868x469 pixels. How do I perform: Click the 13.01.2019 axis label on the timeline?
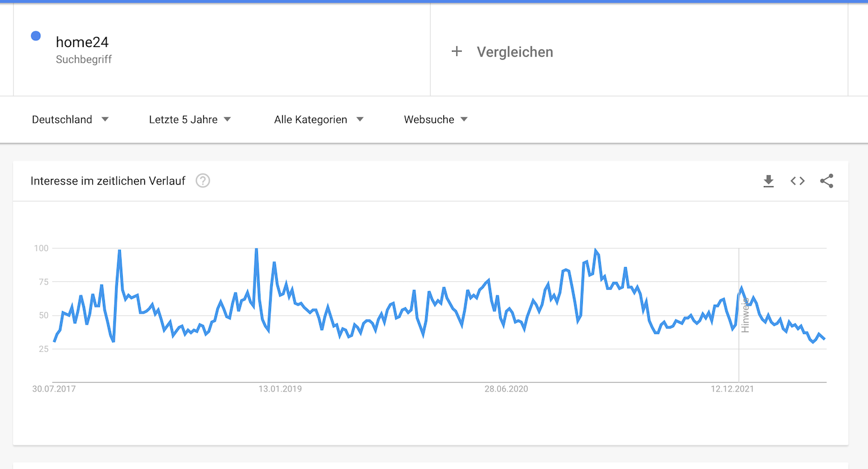click(279, 388)
